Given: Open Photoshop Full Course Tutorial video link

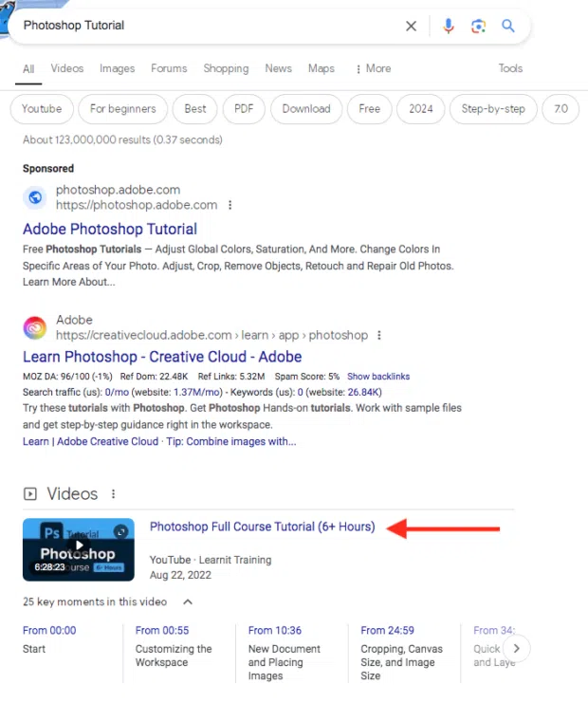Looking at the screenshot, I should click(x=262, y=527).
